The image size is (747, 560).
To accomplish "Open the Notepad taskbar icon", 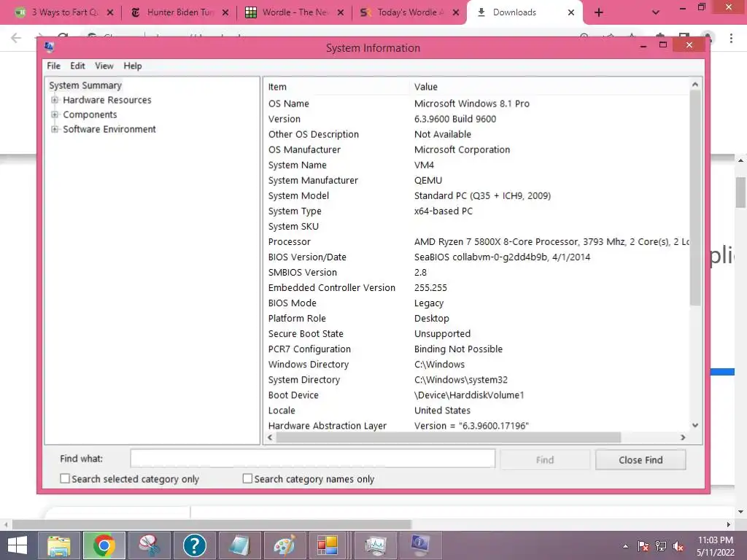I will point(239,545).
